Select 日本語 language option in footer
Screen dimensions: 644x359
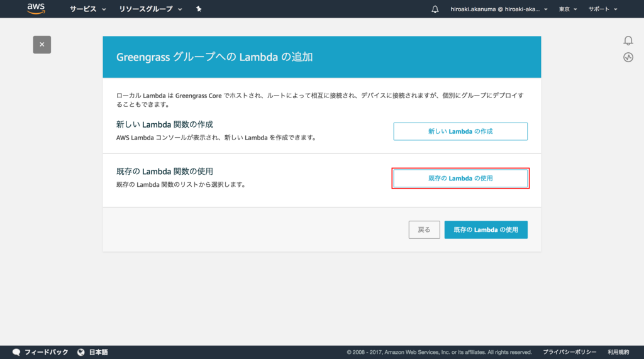(98, 352)
